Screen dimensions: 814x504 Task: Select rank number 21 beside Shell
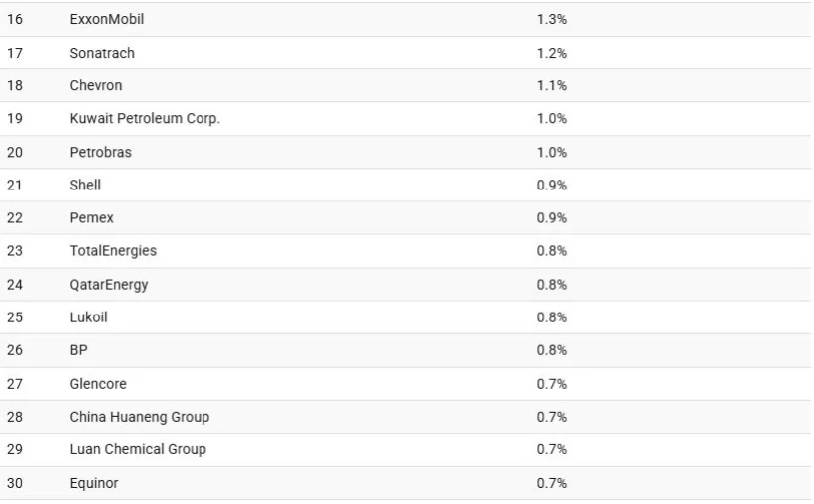tap(15, 185)
